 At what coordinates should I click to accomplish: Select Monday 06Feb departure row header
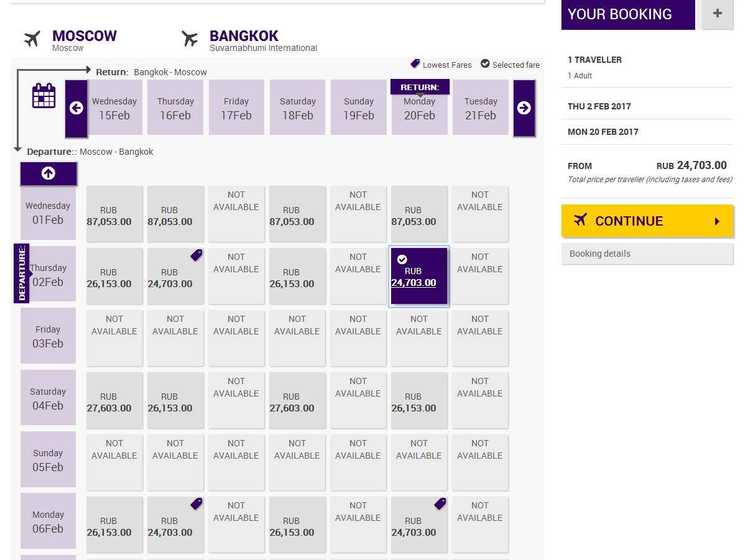[x=48, y=521]
